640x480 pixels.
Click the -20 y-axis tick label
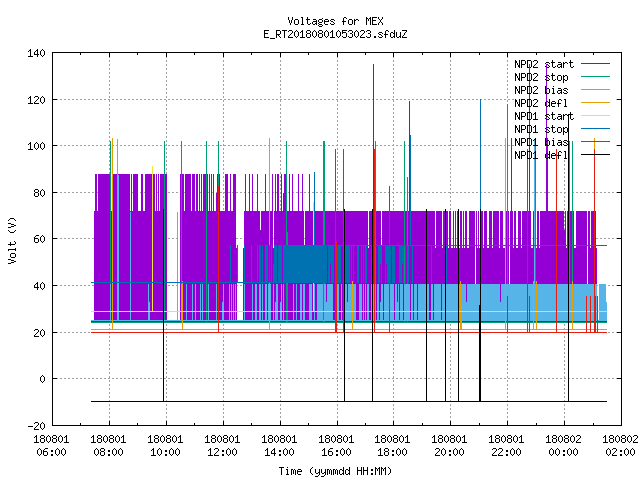[x=36, y=426]
